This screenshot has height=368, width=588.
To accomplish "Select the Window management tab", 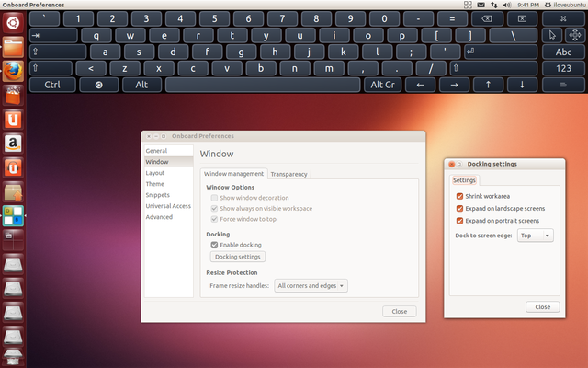I will pyautogui.click(x=233, y=174).
